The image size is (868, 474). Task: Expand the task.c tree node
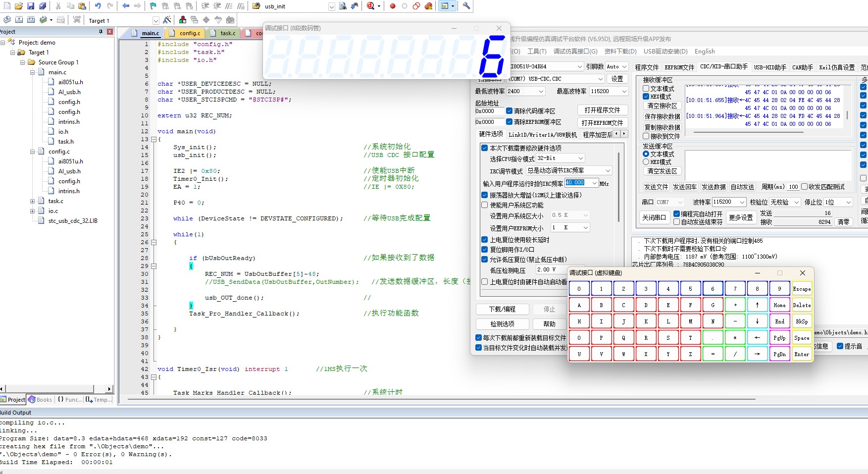tap(32, 201)
